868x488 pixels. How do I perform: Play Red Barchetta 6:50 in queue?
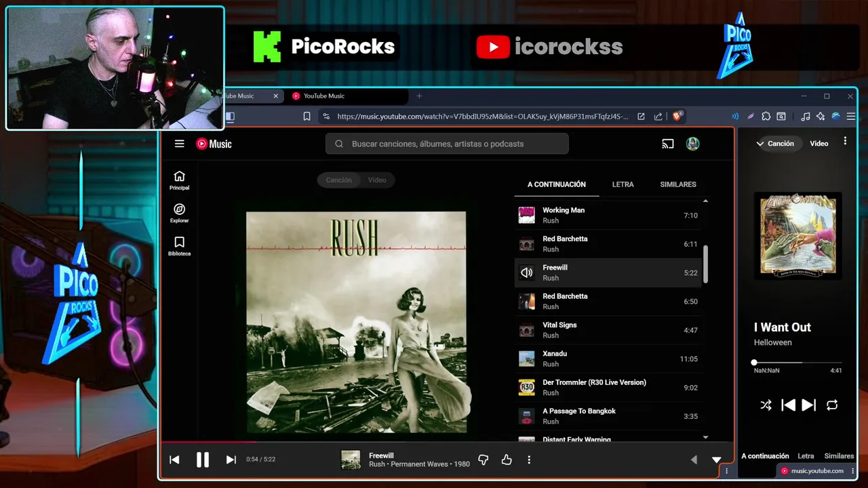pos(608,301)
